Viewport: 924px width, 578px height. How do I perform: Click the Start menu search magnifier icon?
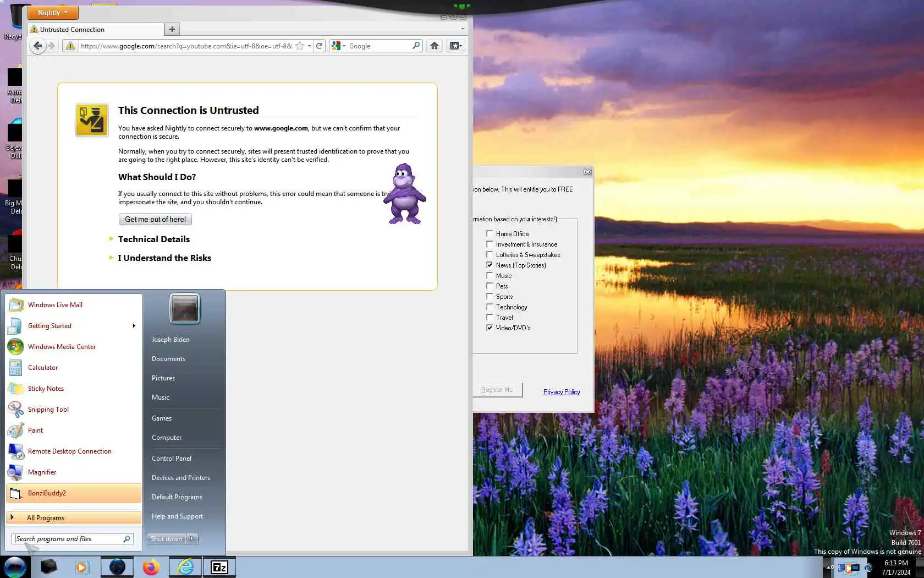click(127, 539)
